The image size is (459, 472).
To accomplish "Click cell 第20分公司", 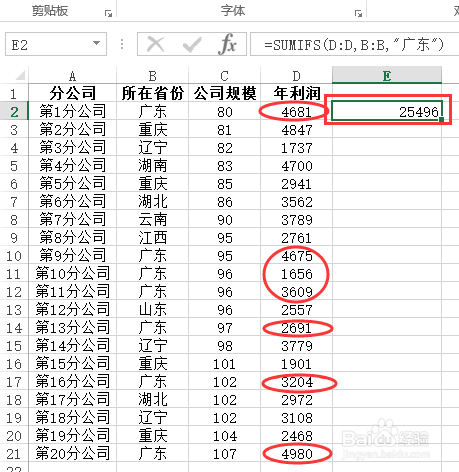I will tap(73, 453).
